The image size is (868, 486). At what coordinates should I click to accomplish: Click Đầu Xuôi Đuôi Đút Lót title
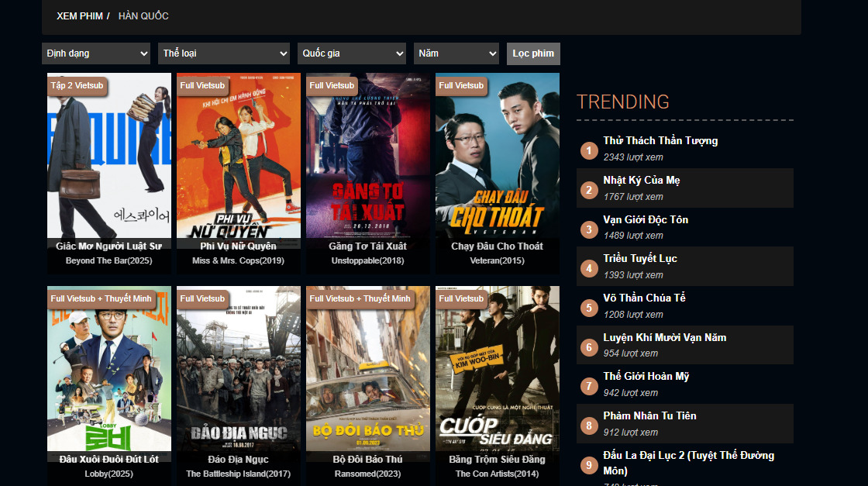click(109, 460)
